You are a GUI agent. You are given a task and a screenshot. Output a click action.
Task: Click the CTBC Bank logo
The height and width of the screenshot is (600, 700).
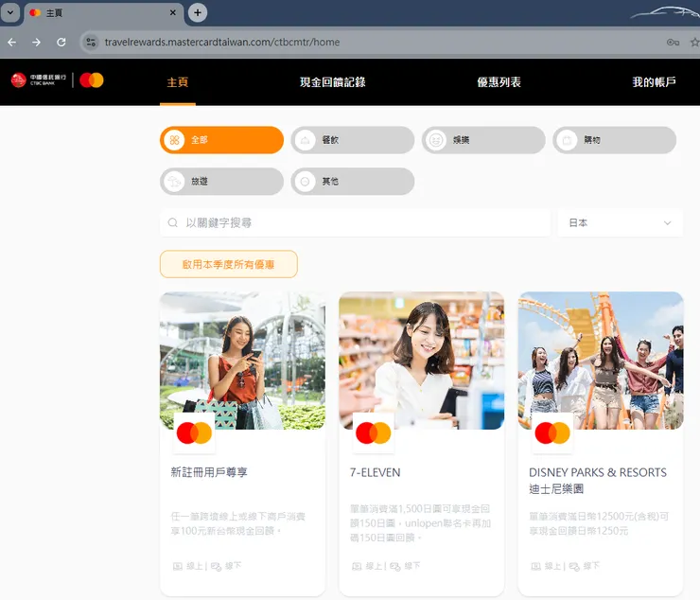39,80
